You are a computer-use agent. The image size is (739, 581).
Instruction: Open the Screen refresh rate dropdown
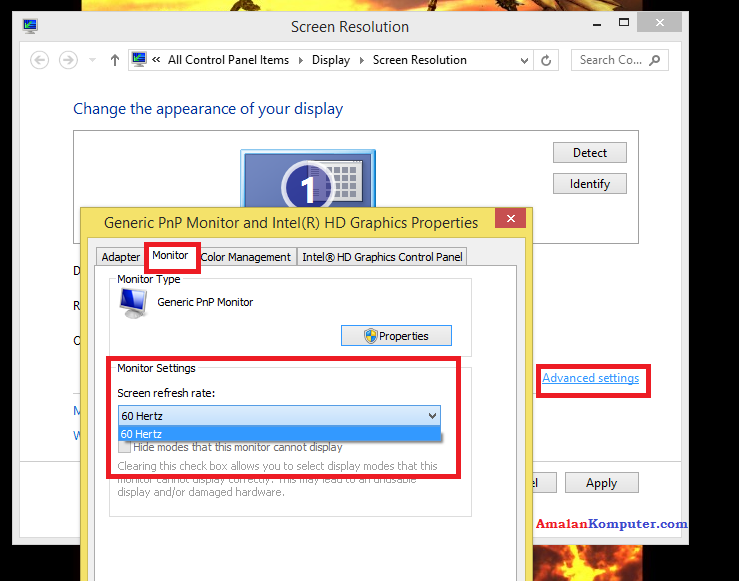(279, 416)
